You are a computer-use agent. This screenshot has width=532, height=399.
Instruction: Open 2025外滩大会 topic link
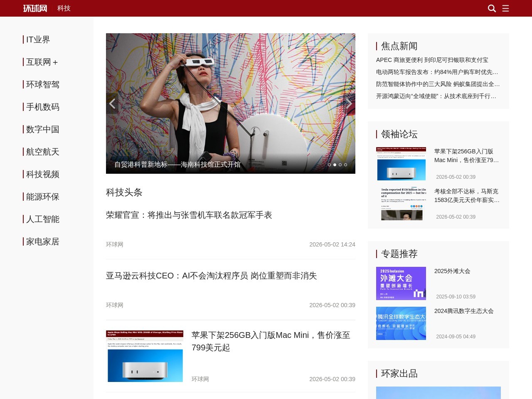click(x=452, y=271)
